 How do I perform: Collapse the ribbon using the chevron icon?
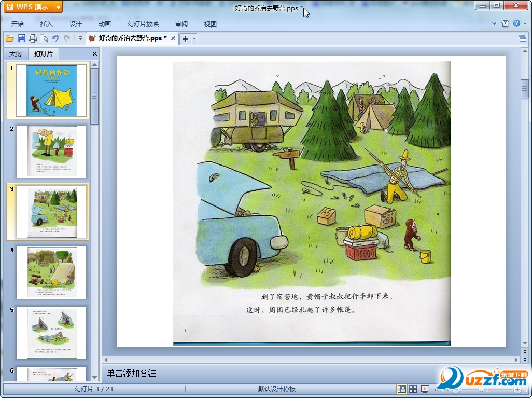[494, 24]
